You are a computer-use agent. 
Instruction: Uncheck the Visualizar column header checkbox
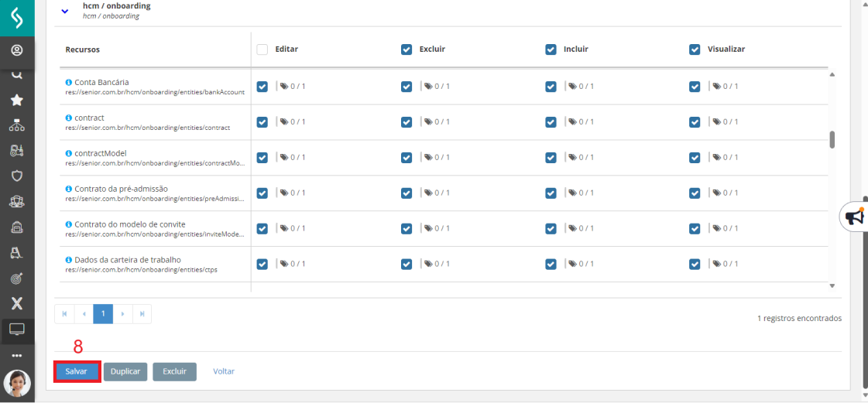(694, 50)
